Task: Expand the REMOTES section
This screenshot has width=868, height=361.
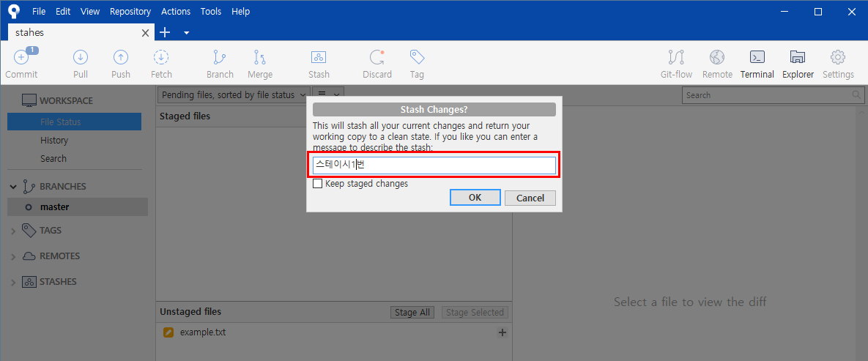Action: click(x=13, y=257)
